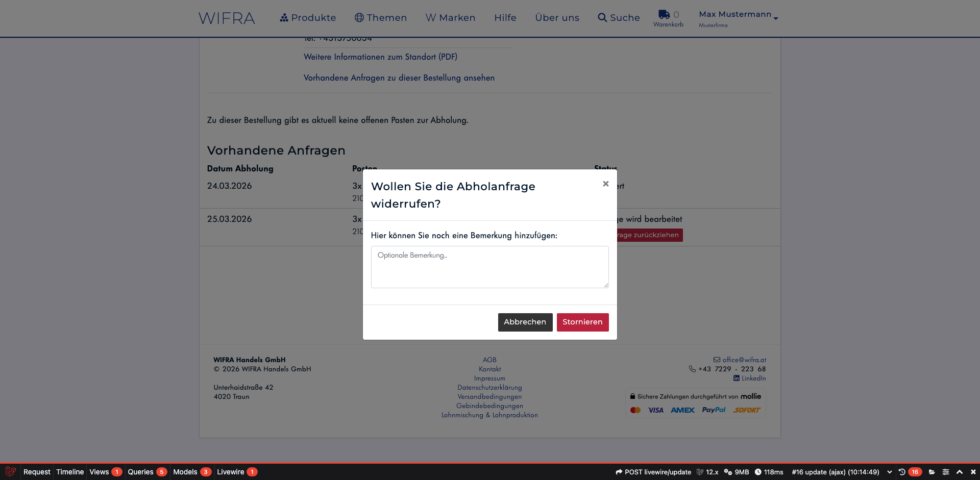Open the Themen navigation menu

click(x=381, y=18)
